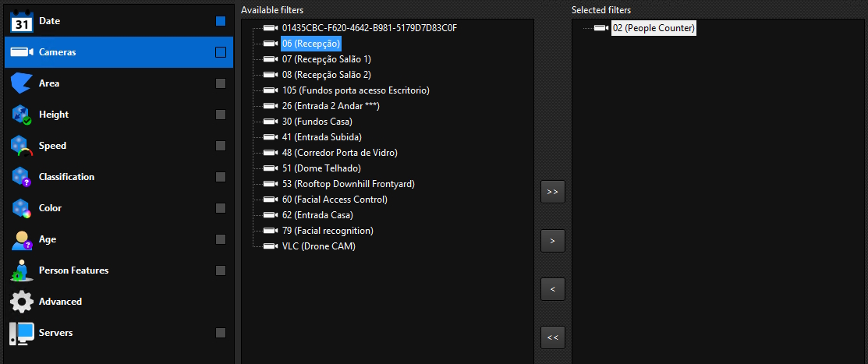
Task: Click the Classification filter icon
Action: tap(22, 177)
